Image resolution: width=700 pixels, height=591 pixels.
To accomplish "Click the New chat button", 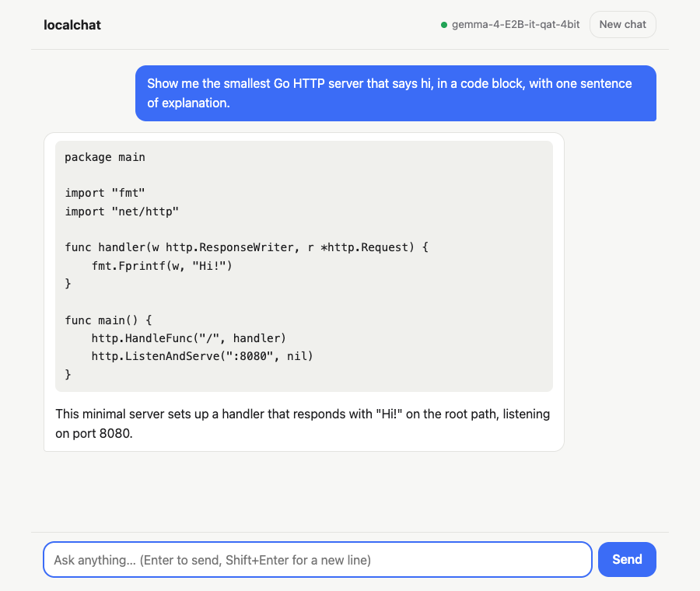I will tap(622, 25).
